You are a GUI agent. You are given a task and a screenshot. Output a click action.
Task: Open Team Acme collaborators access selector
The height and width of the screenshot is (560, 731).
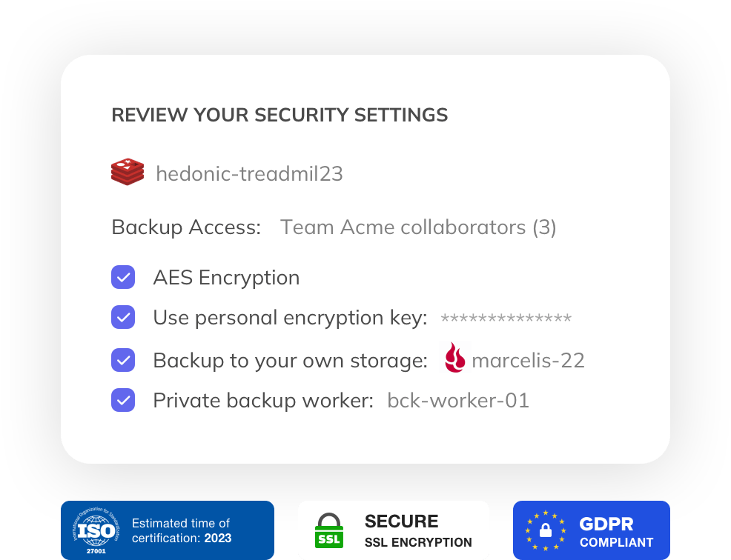(418, 227)
